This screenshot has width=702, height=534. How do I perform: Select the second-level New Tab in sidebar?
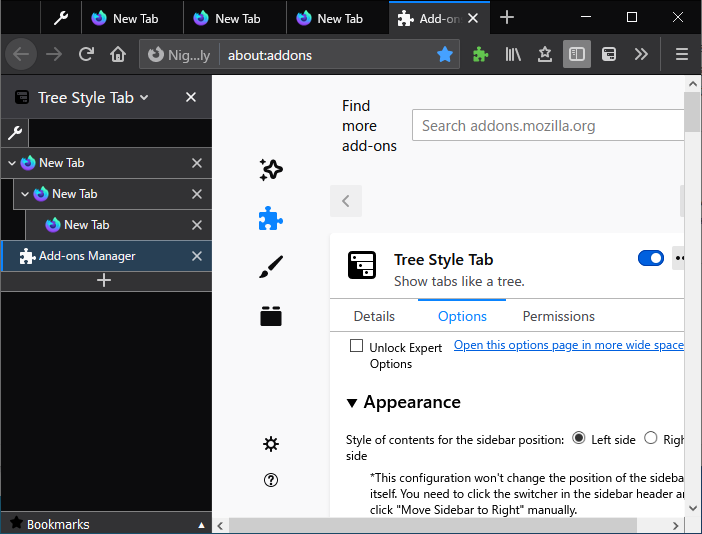point(113,194)
